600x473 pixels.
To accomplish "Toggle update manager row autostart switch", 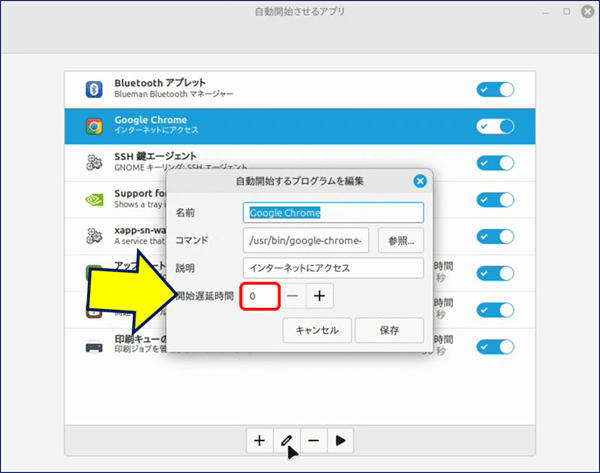I will coord(495,273).
